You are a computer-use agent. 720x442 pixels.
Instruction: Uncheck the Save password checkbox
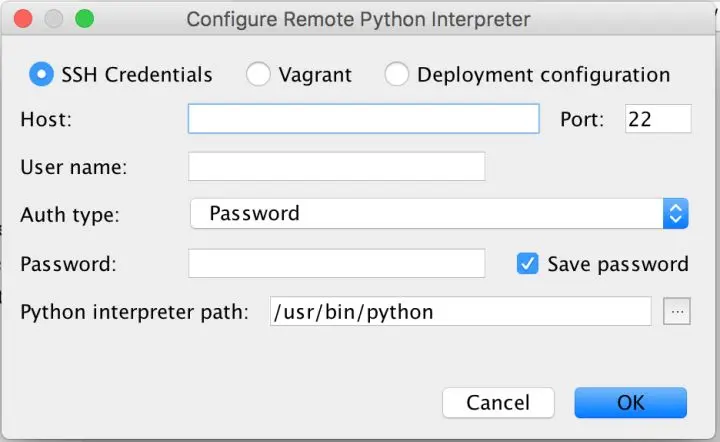coord(528,264)
